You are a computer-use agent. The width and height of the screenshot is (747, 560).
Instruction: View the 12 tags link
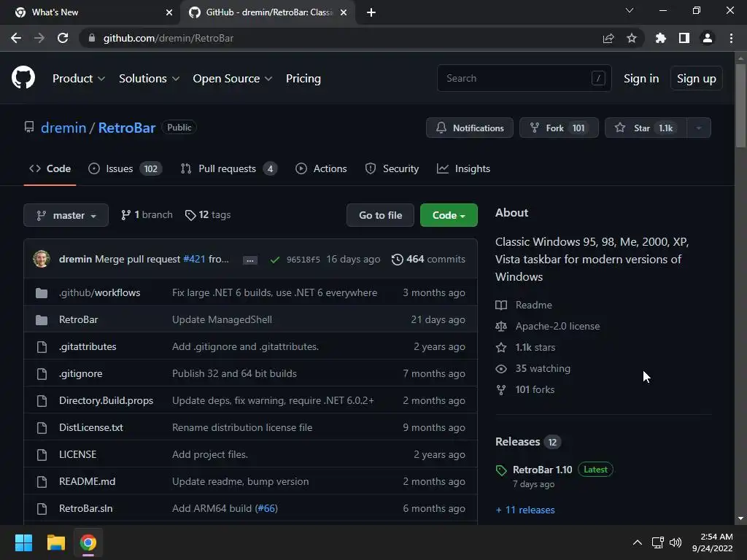pyautogui.click(x=208, y=215)
